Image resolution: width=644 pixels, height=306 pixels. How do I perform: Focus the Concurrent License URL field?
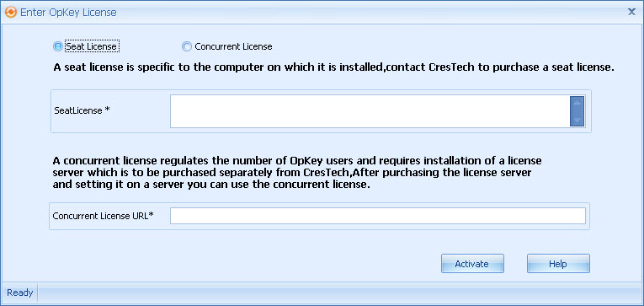378,216
